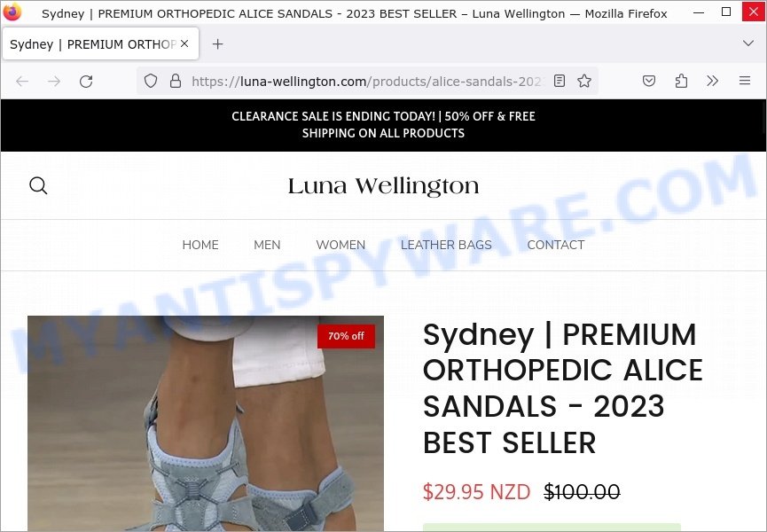Open tracking protection shield icon

pos(151,82)
